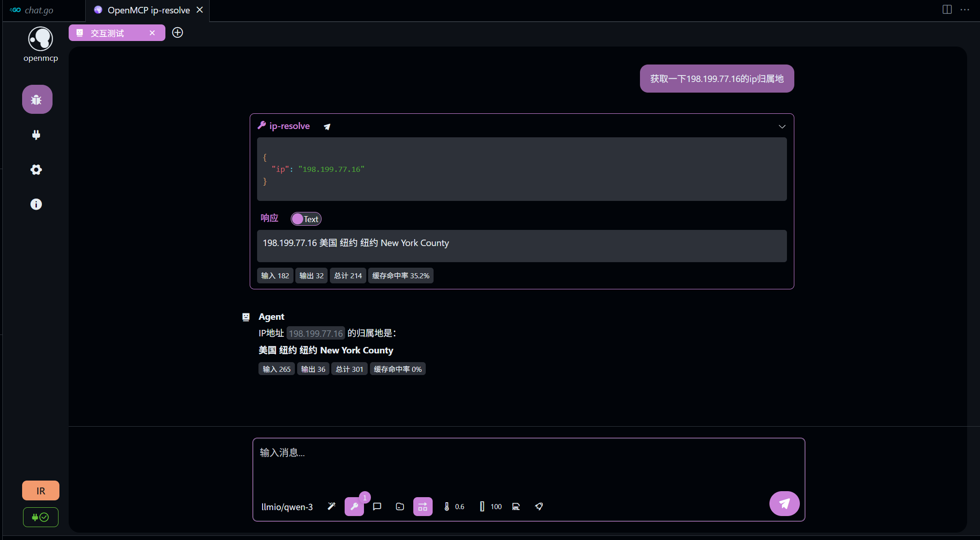The height and width of the screenshot is (540, 980).
Task: Click the system prompt speech bubble icon
Action: tap(377, 506)
